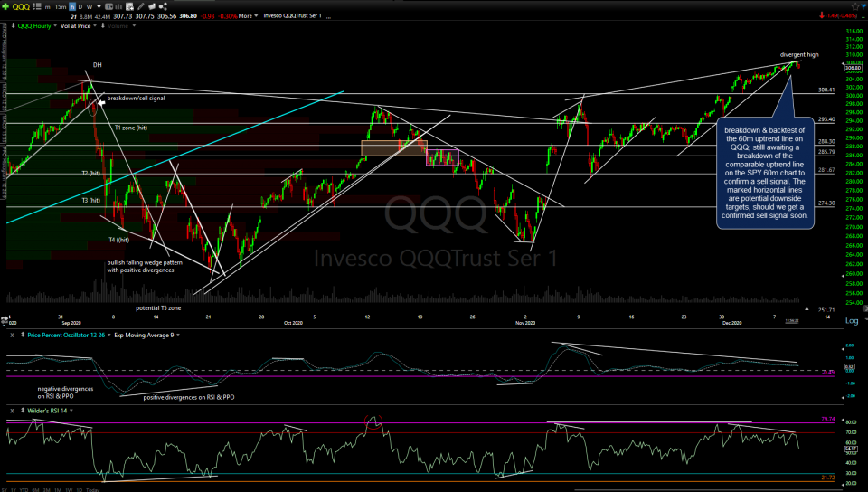Click the blue breakdown & backtest callout box

(765, 173)
